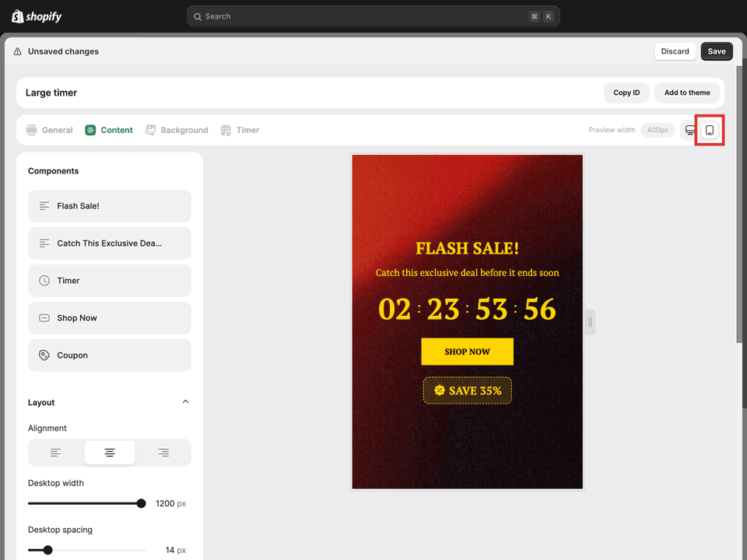Click the Shopify logo

click(36, 16)
